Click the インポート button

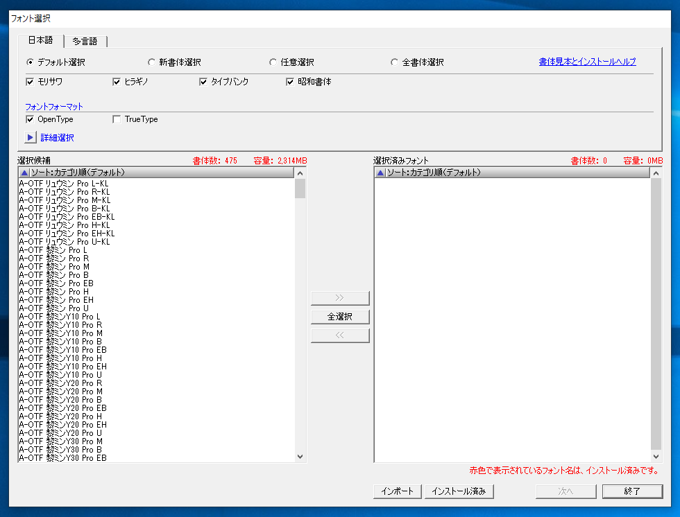click(x=397, y=491)
